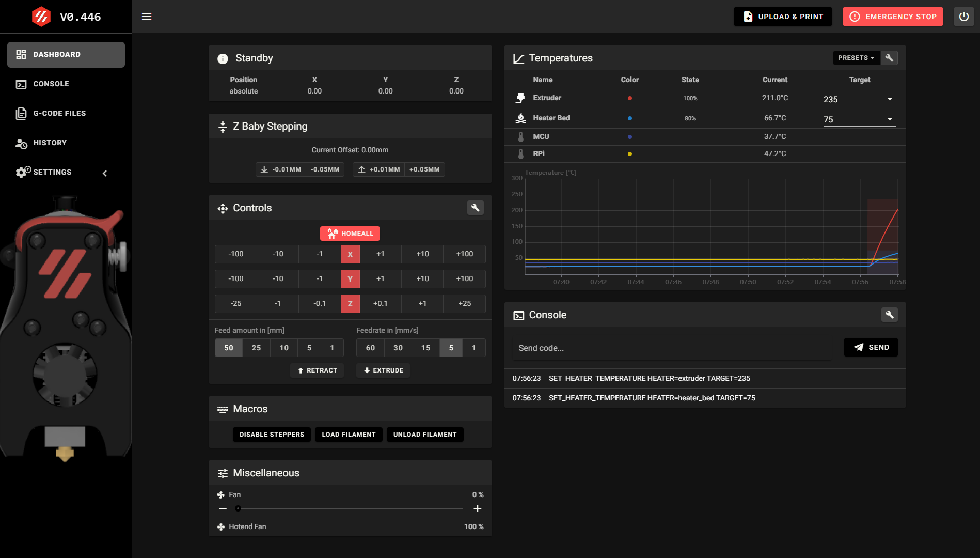Click RPi yellow color dot
The height and width of the screenshot is (558, 980).
pyautogui.click(x=629, y=154)
